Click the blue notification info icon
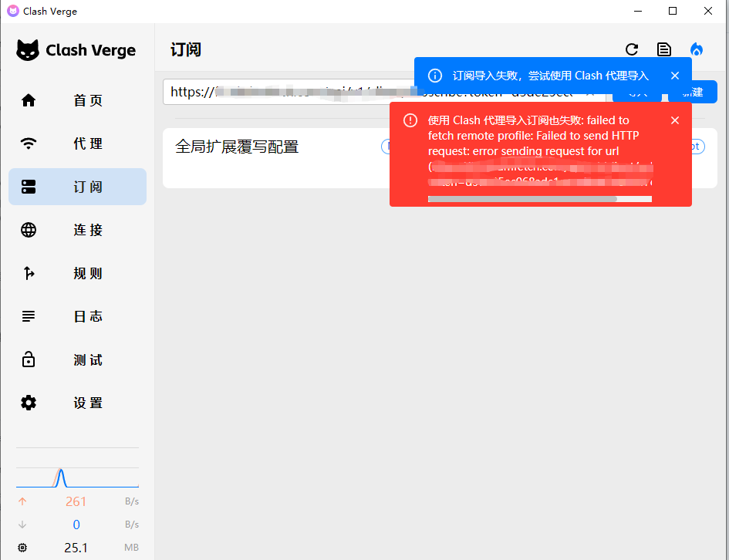This screenshot has width=729, height=560. (435, 76)
